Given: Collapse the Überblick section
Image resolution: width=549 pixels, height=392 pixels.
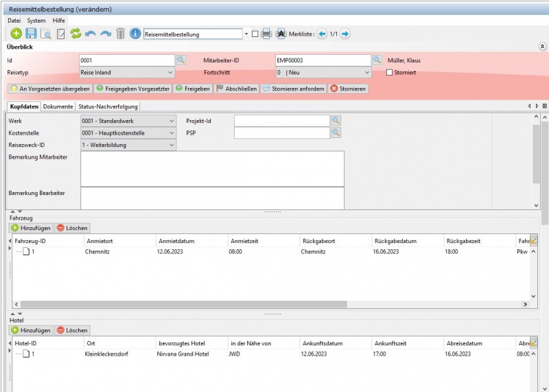Looking at the screenshot, I should [x=542, y=47].
